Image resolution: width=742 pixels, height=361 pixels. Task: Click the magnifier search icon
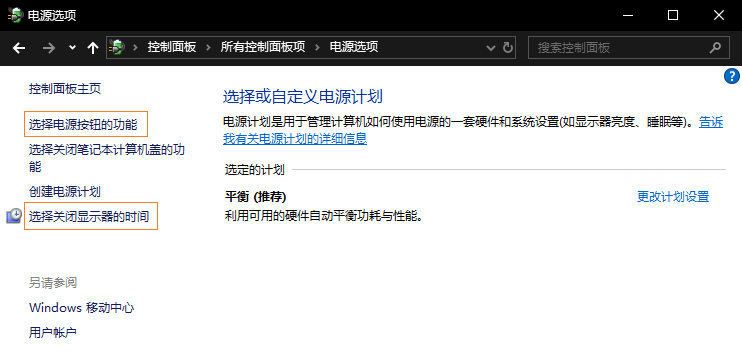(x=716, y=47)
